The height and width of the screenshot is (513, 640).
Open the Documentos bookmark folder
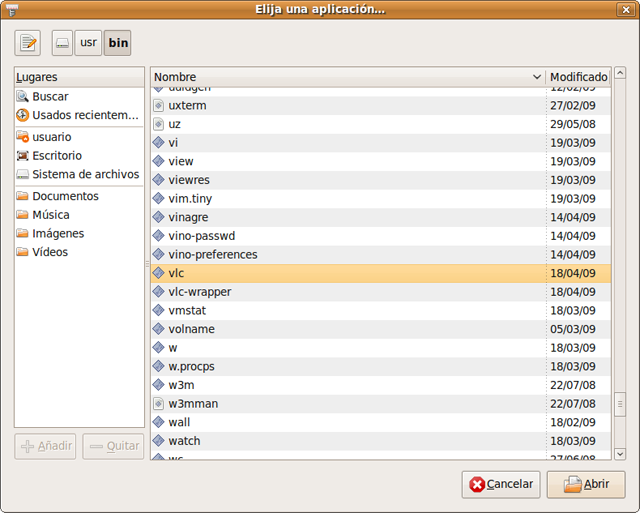(65, 196)
